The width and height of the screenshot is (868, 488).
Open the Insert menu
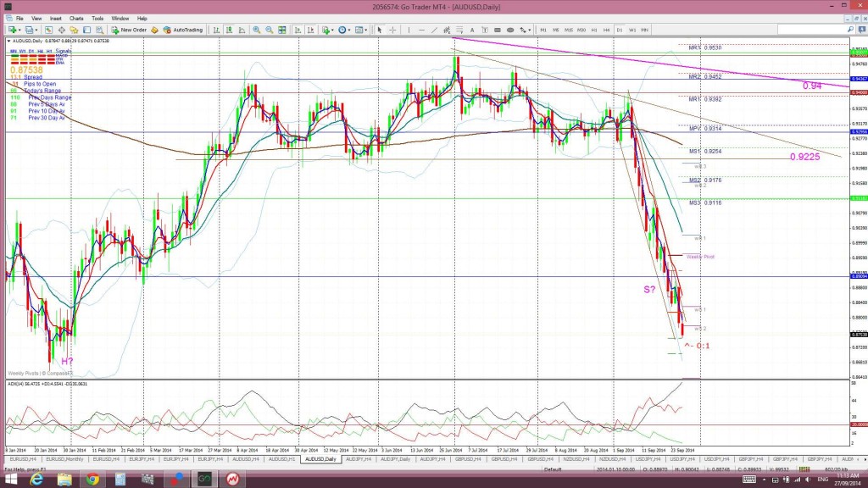pyautogui.click(x=55, y=19)
